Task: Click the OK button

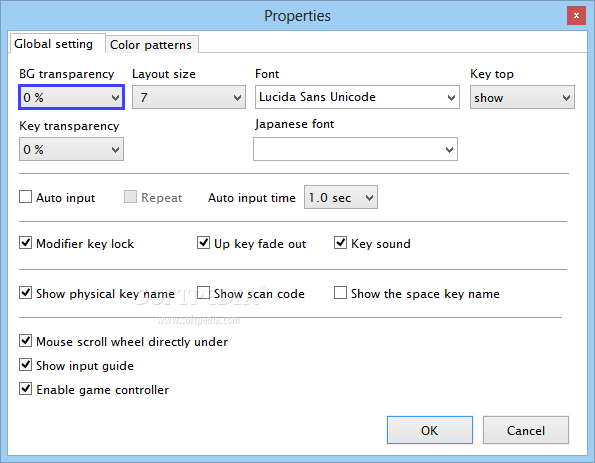Action: tap(430, 430)
